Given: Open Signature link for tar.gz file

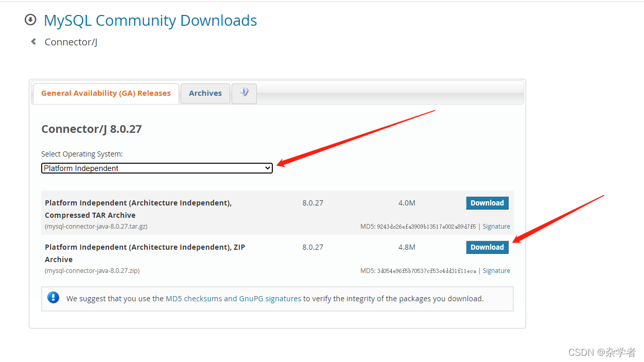Looking at the screenshot, I should pyautogui.click(x=496, y=227).
